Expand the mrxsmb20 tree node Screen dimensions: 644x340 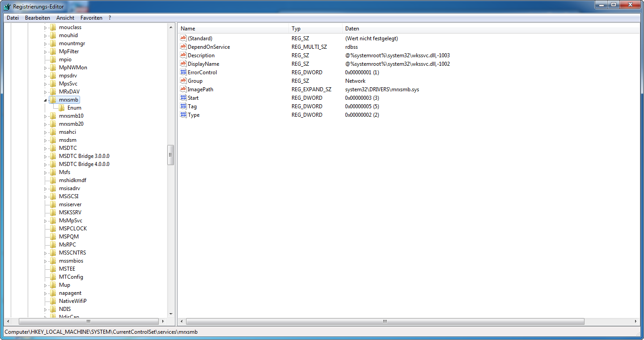(x=45, y=124)
